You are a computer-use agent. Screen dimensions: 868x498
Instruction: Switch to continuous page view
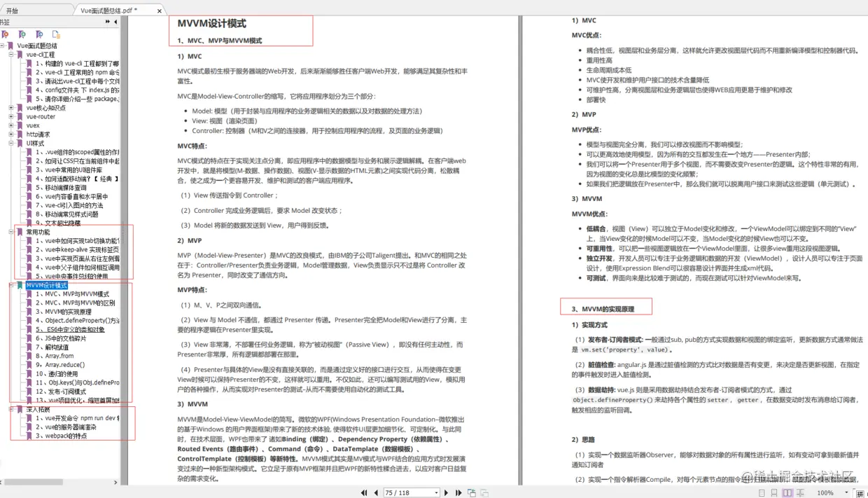tap(774, 492)
